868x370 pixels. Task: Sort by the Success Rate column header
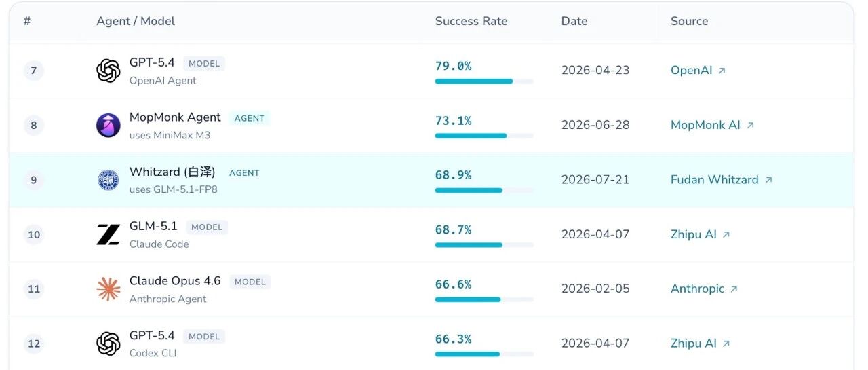[x=471, y=21]
